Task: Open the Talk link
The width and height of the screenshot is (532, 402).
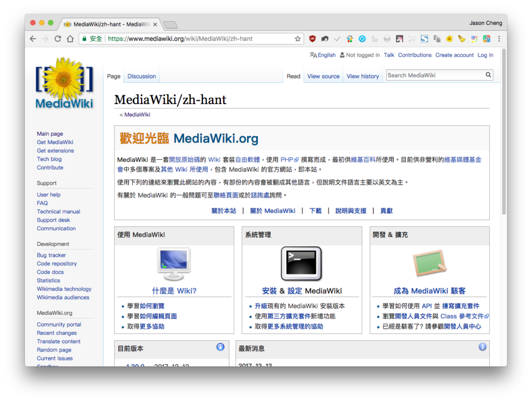Action: click(389, 55)
